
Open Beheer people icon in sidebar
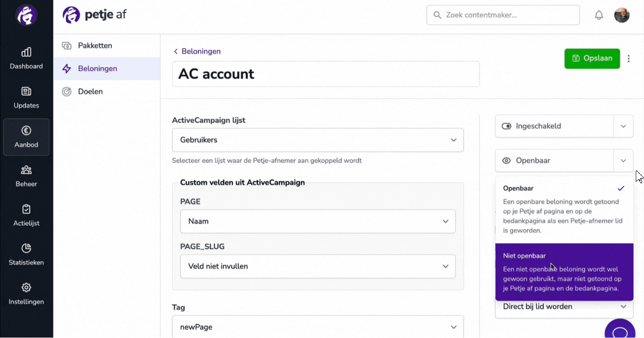(26, 170)
